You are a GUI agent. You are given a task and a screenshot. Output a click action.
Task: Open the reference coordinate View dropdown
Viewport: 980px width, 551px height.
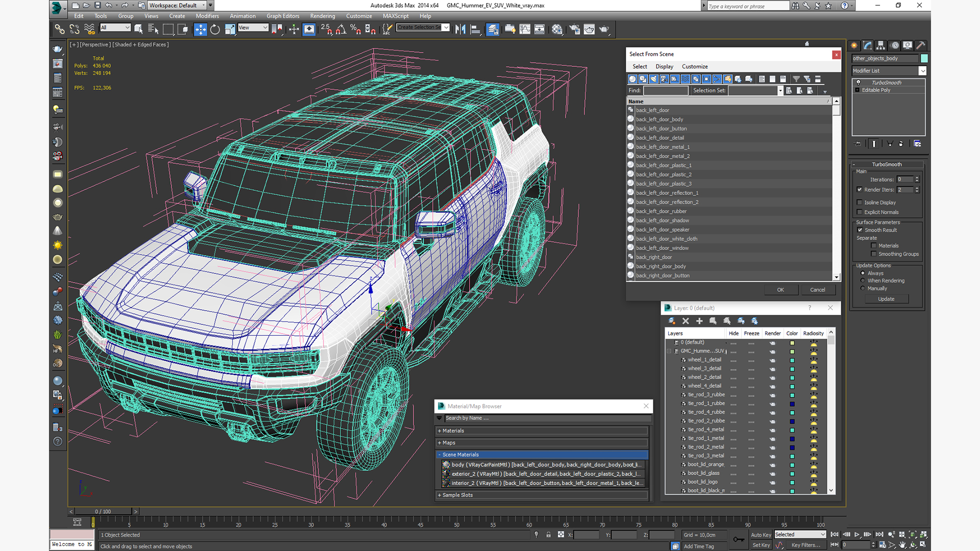coord(253,28)
